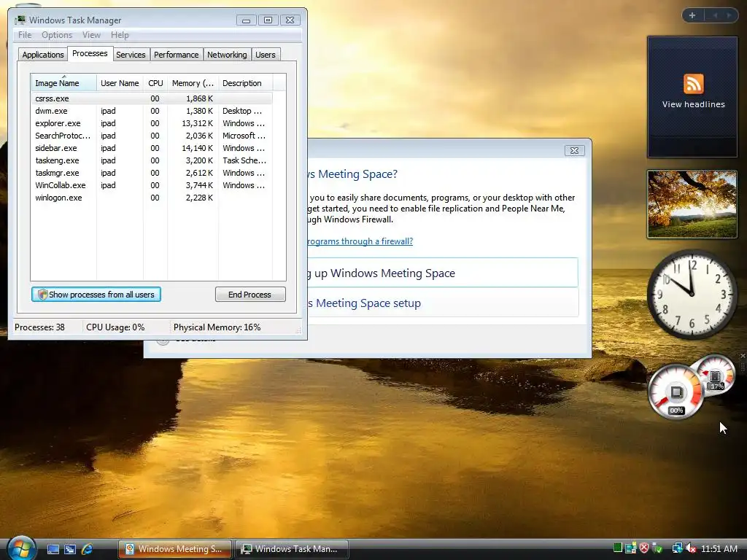Switch to the Services tab
The width and height of the screenshot is (747, 560).
[x=131, y=55]
